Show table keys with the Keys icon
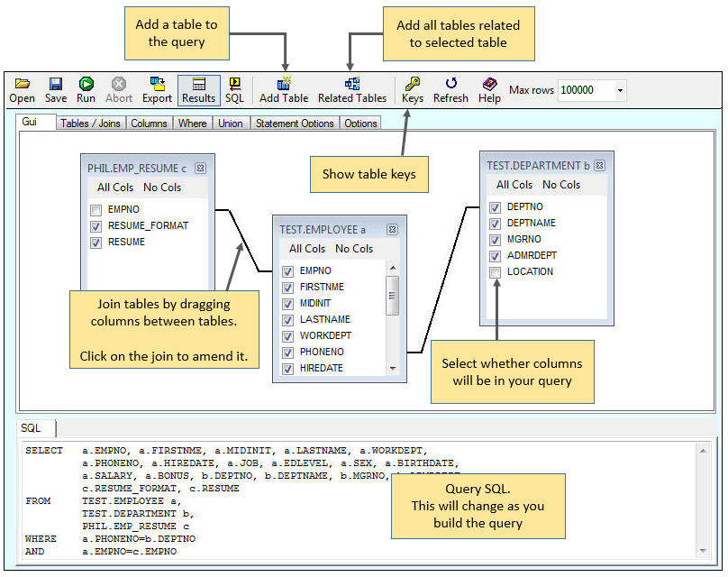 click(413, 84)
